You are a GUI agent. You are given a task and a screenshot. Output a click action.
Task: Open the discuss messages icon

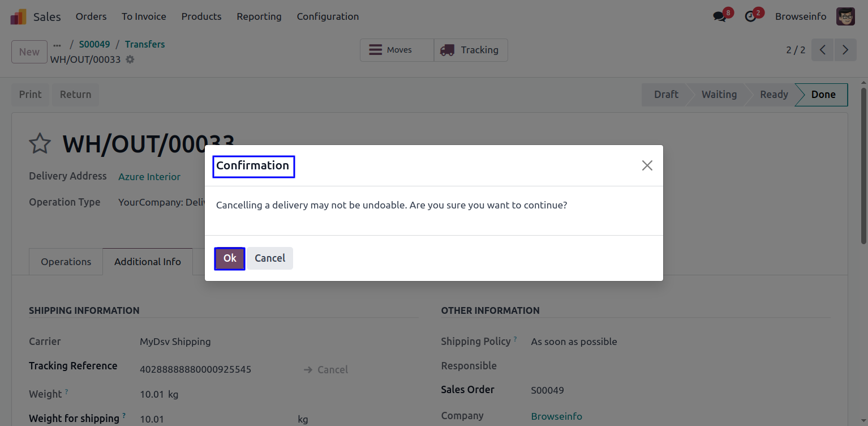click(720, 16)
